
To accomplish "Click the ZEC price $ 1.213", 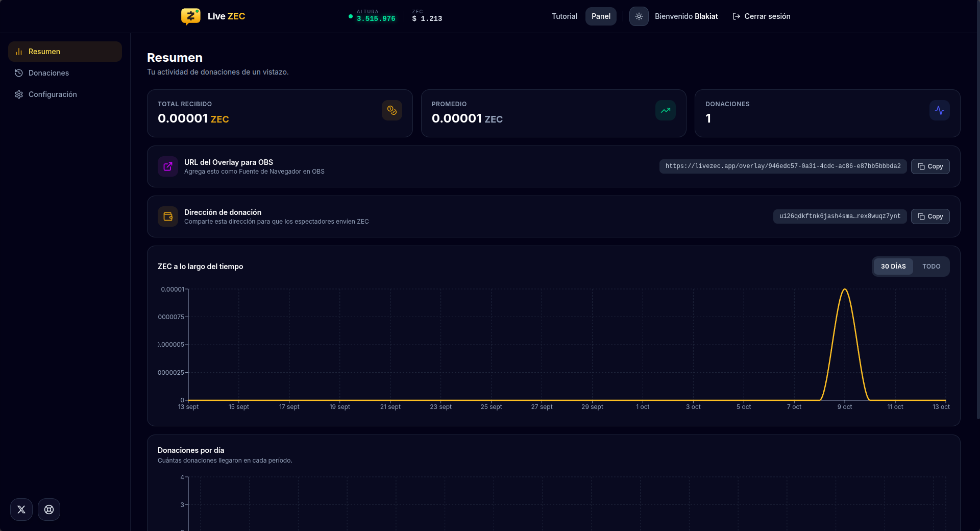I will pos(427,18).
